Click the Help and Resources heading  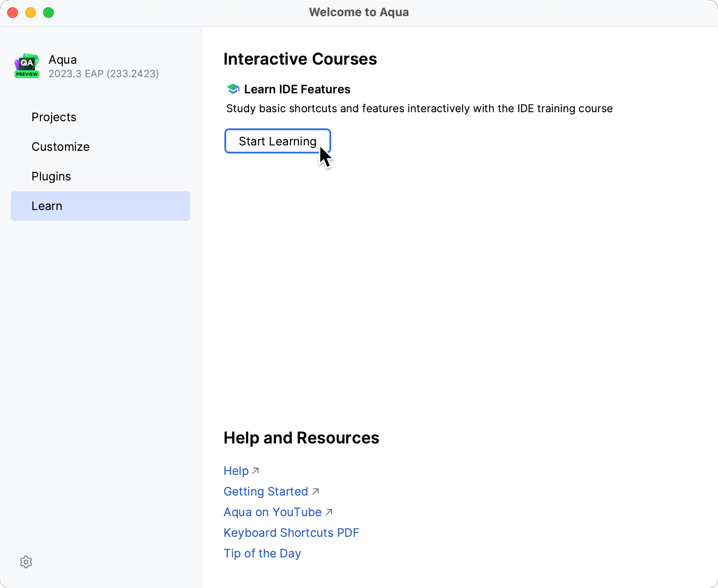[x=301, y=438]
